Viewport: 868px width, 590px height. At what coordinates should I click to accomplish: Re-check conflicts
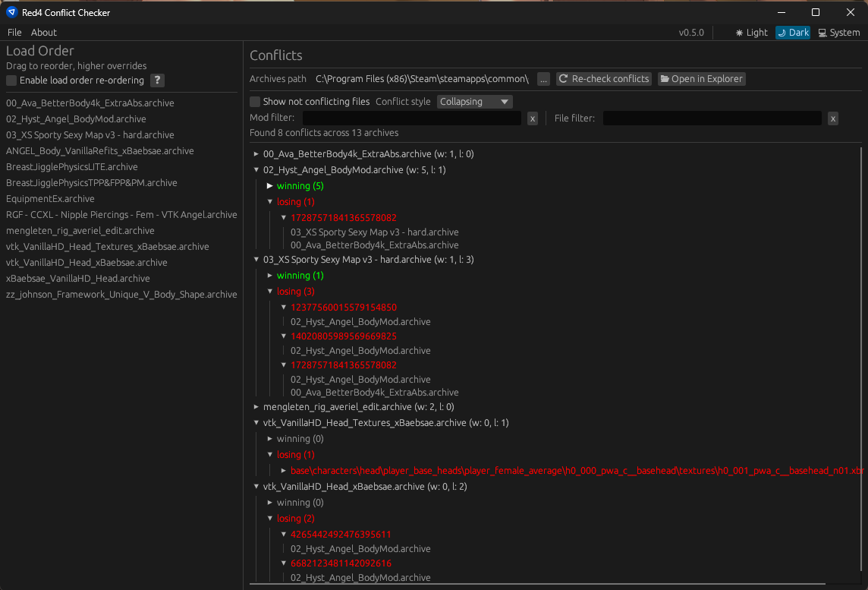604,79
